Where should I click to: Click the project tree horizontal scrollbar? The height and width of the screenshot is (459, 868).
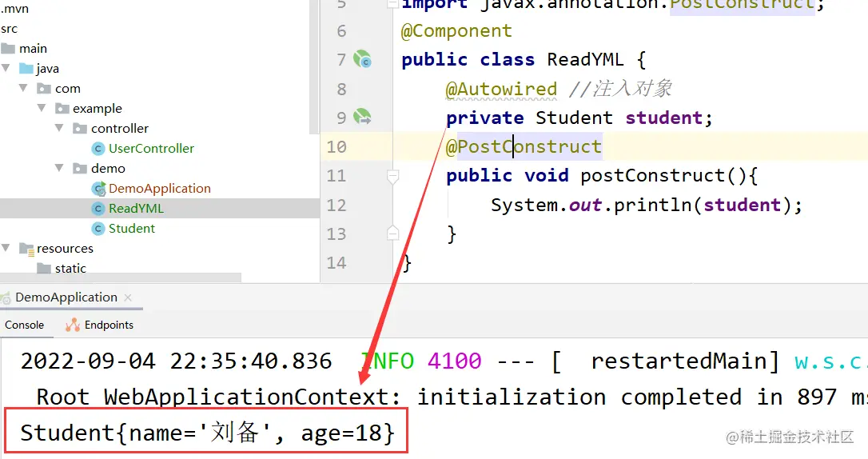(x=121, y=277)
